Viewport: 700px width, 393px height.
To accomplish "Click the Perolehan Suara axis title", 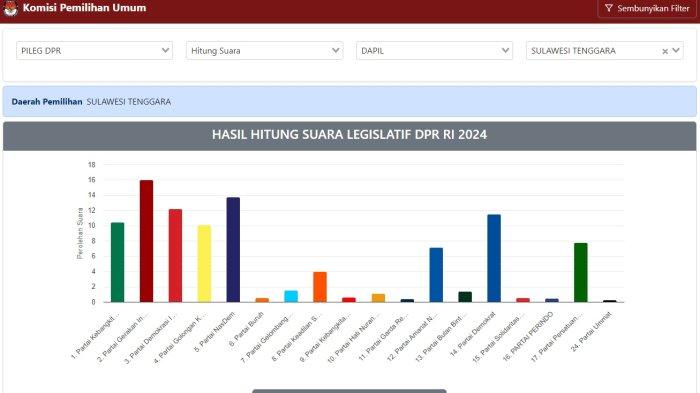I will click(80, 233).
